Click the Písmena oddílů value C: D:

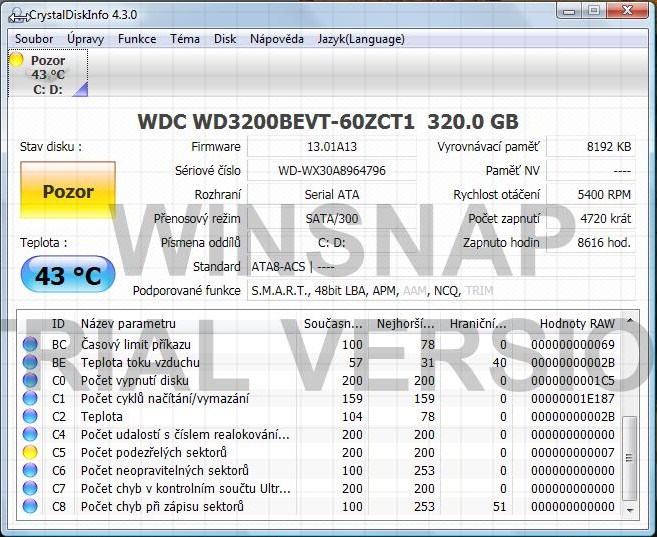pos(332,242)
